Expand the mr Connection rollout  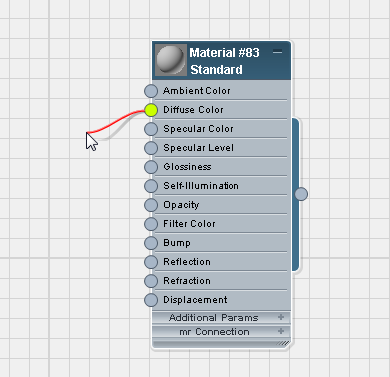click(x=281, y=331)
